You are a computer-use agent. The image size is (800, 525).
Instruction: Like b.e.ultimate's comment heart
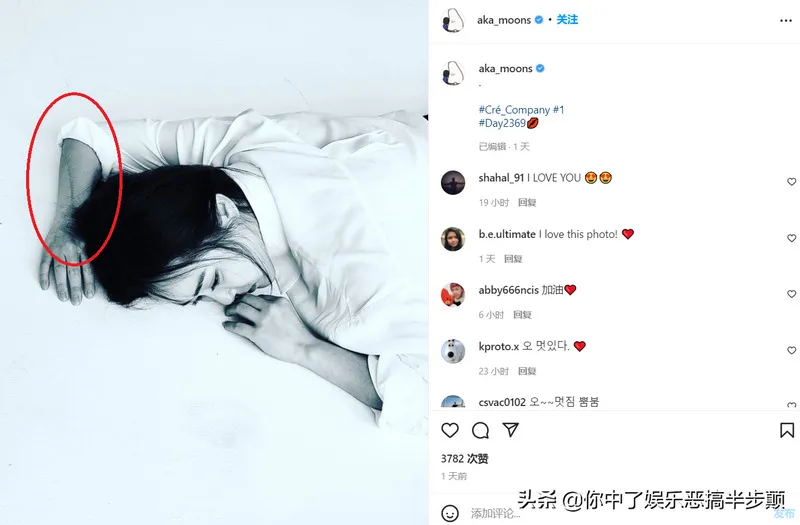click(791, 238)
